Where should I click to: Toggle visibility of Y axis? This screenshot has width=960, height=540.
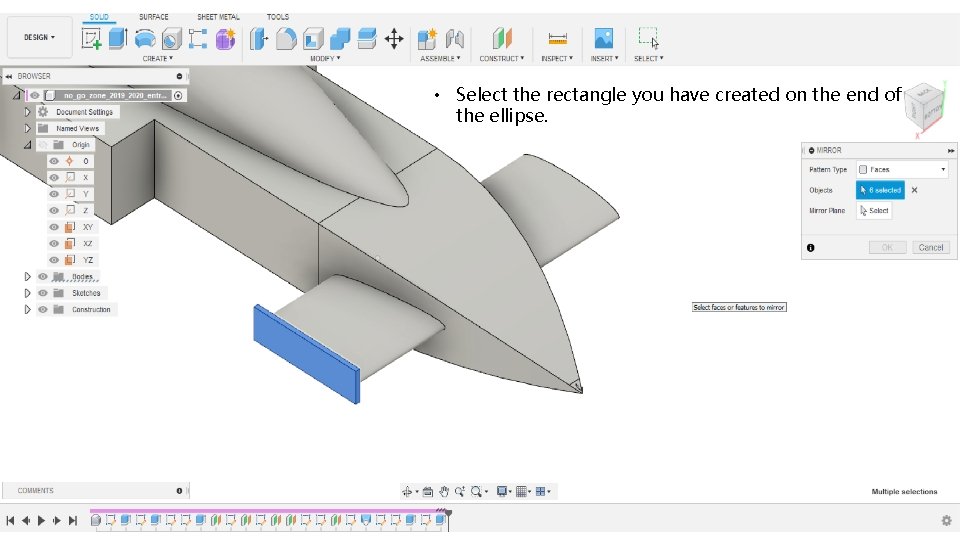(x=54, y=194)
